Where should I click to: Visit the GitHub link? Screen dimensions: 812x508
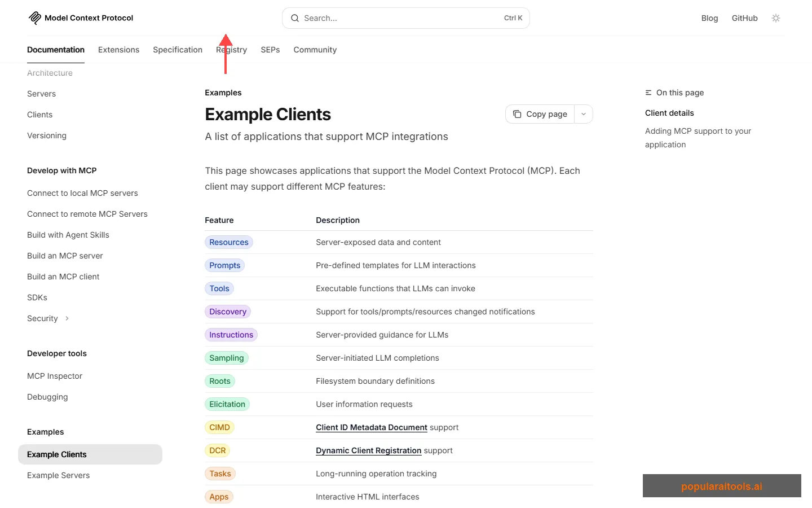click(x=744, y=17)
